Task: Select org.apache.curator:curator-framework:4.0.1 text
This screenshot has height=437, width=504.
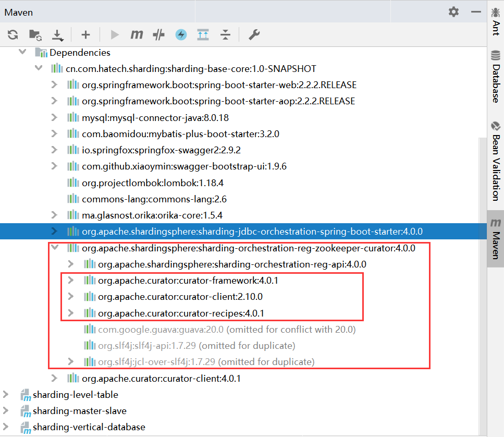Action: (188, 281)
